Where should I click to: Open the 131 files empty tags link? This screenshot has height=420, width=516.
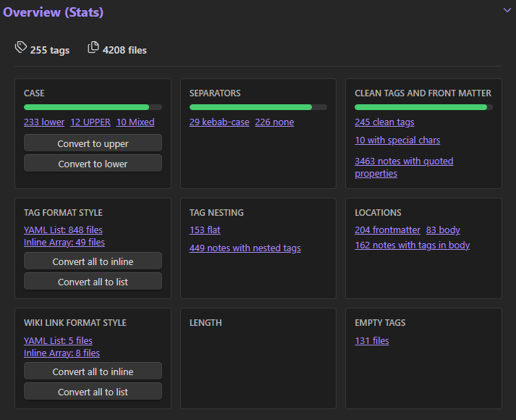coord(372,340)
